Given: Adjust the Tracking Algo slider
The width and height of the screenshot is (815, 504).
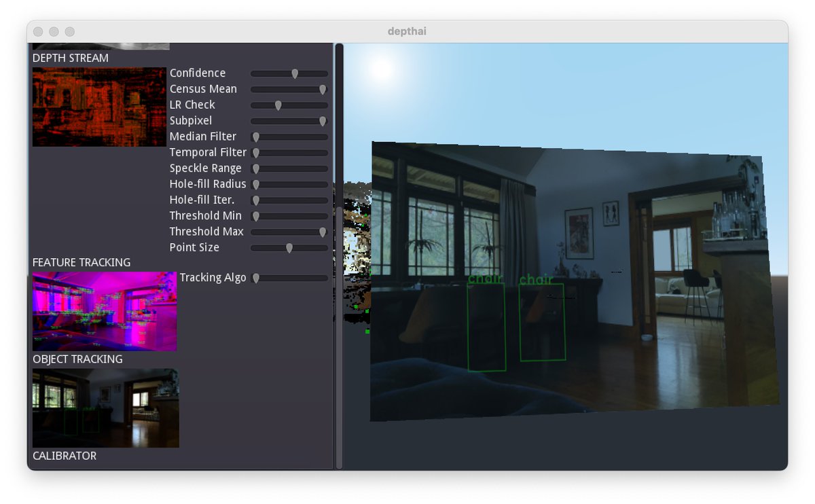Looking at the screenshot, I should pos(289,278).
